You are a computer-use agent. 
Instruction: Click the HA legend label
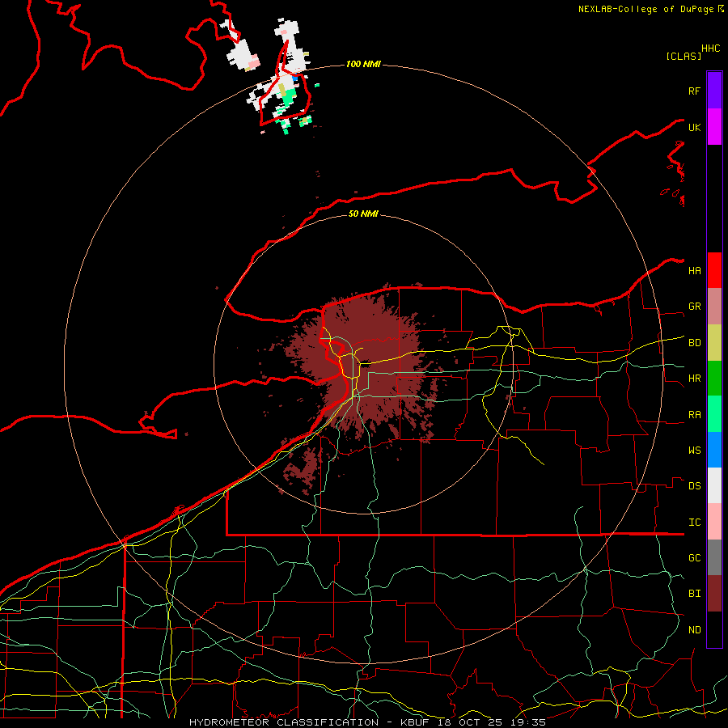[695, 271]
